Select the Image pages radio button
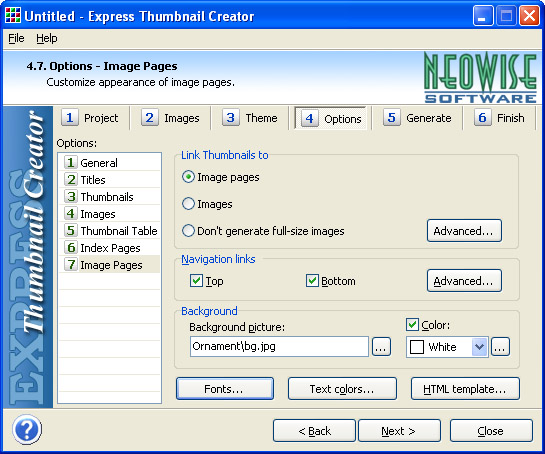 [188, 177]
